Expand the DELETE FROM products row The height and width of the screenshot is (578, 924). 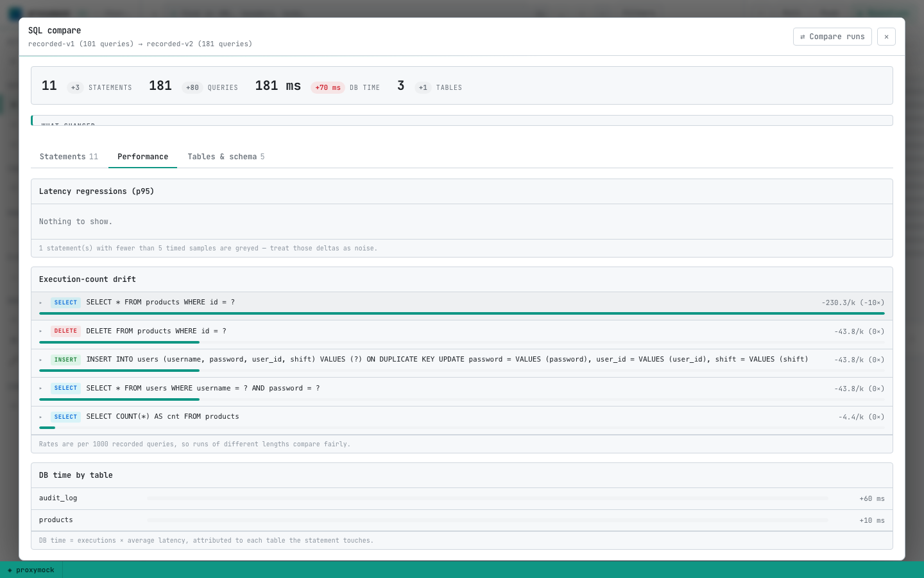click(462, 335)
